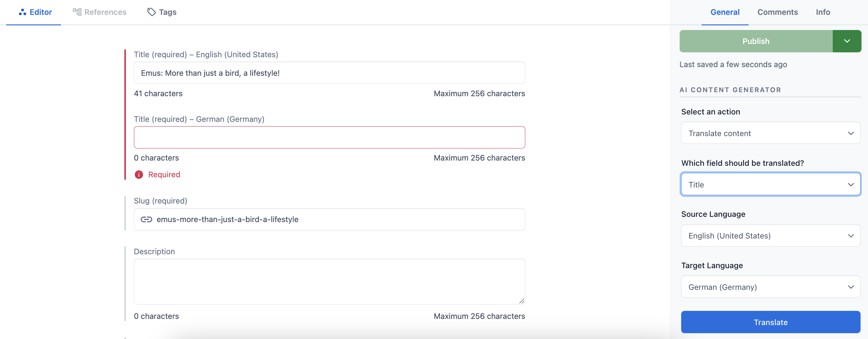The height and width of the screenshot is (339, 868).
Task: Click the Publish button
Action: coord(755,41)
